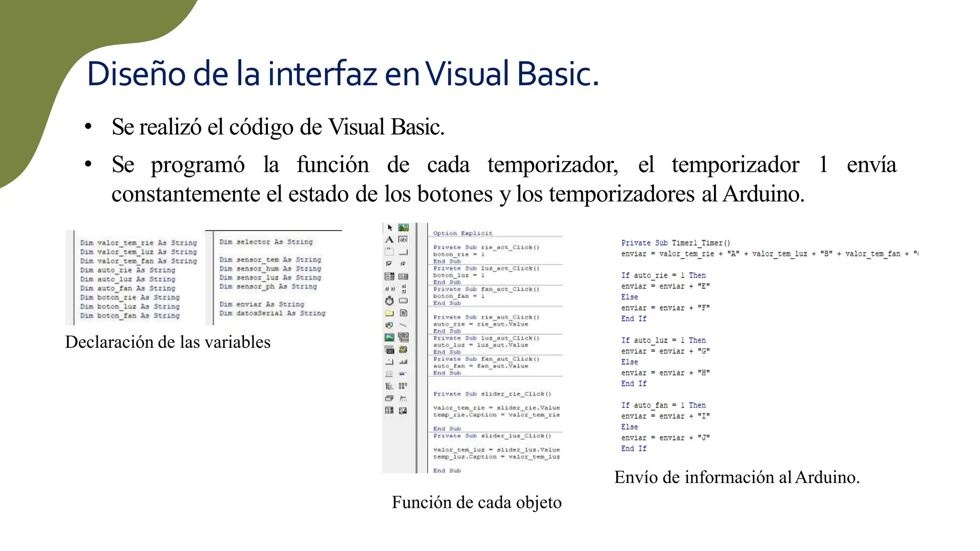Select the CommandButton control icon
The image size is (980, 551).
(403, 252)
